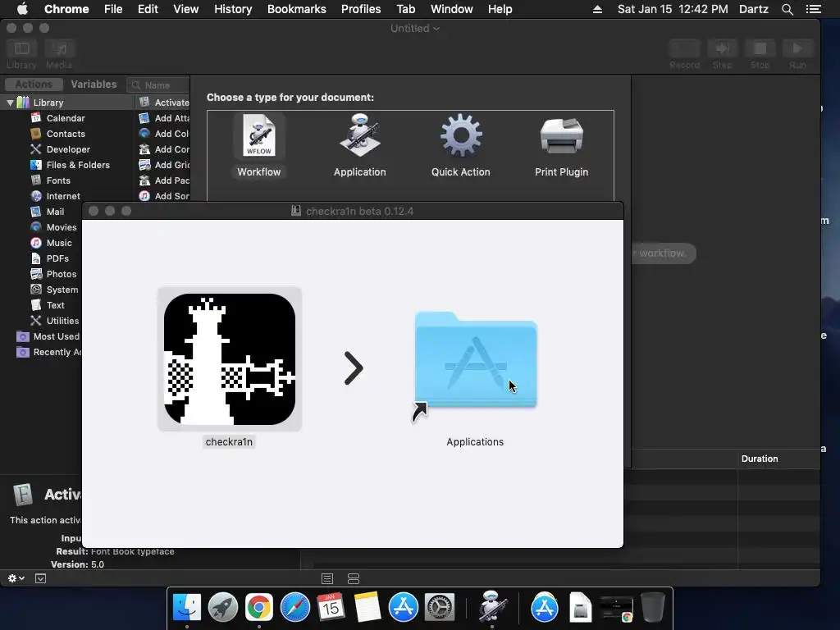Click the Library toolbar button in Automator
This screenshot has height=630, width=840.
(x=21, y=55)
